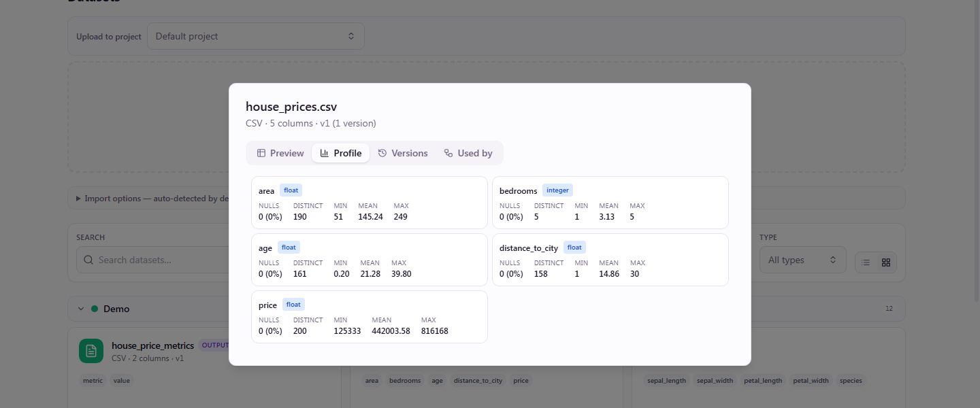Click mean value 442003.58
This screenshot has width=980, height=408.
point(391,331)
